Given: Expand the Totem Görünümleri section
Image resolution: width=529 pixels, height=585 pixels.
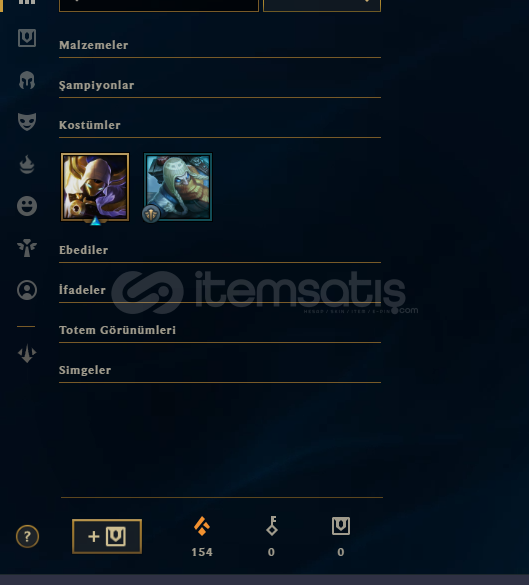Looking at the screenshot, I should [x=220, y=331].
